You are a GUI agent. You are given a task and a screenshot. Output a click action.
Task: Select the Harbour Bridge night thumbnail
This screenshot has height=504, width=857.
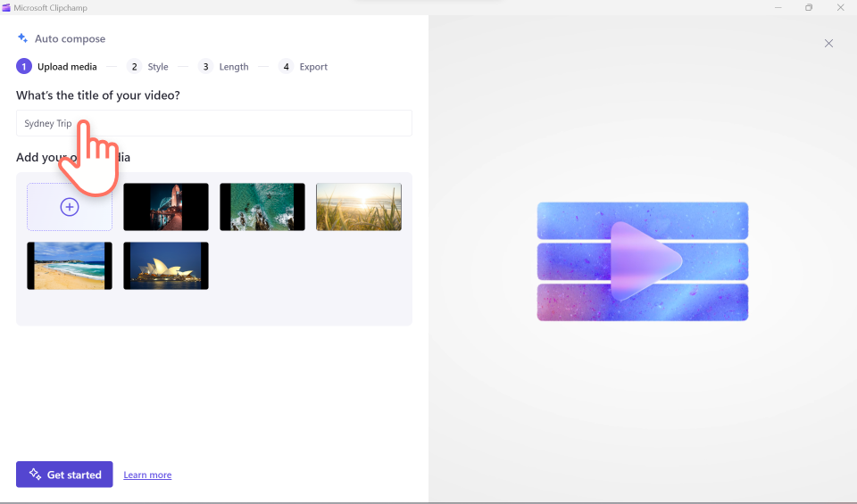[166, 207]
